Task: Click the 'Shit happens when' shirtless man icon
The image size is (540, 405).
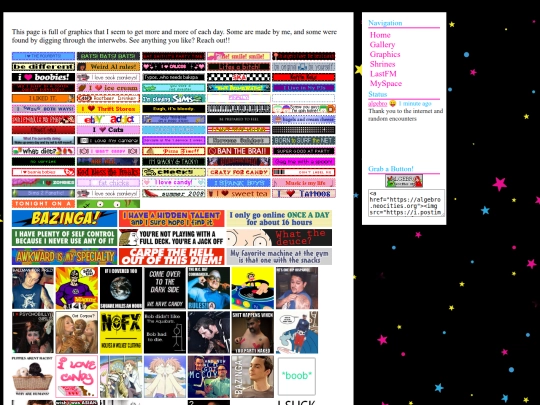Action: tap(253, 332)
